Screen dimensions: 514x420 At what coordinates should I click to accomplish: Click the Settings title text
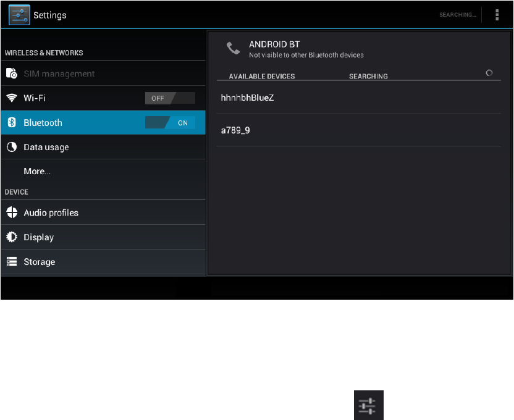point(50,15)
